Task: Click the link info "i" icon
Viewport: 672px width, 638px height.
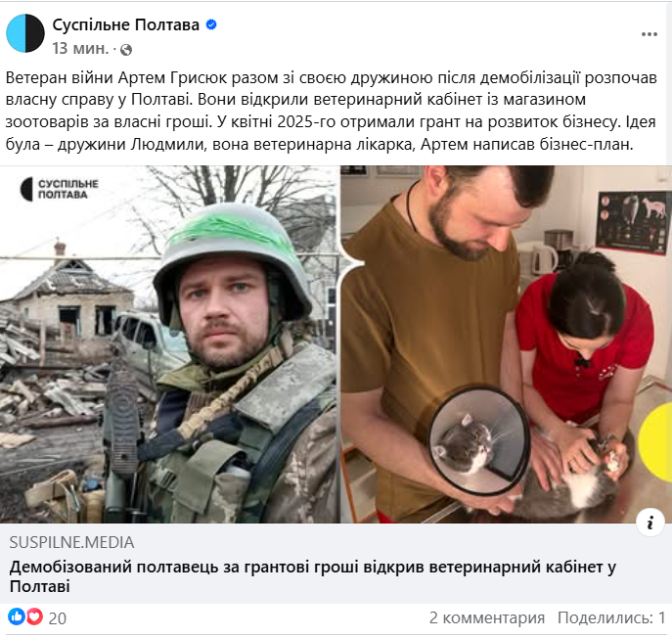Action: click(x=650, y=523)
